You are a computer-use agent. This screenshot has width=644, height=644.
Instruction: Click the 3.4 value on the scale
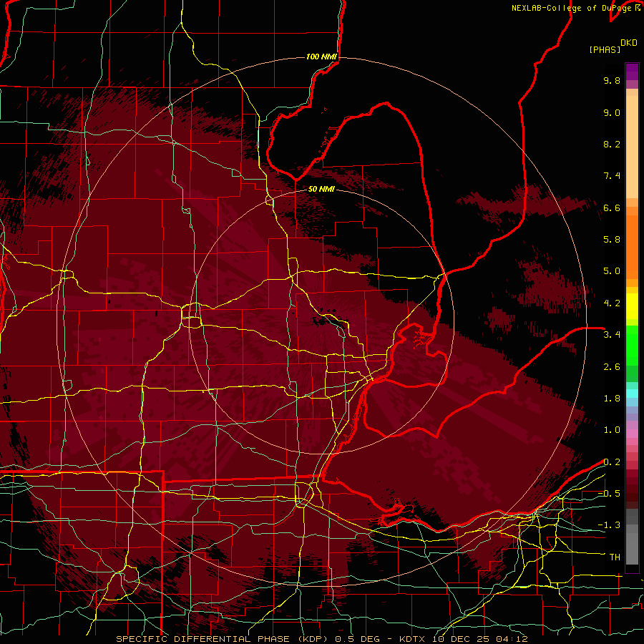(x=612, y=335)
